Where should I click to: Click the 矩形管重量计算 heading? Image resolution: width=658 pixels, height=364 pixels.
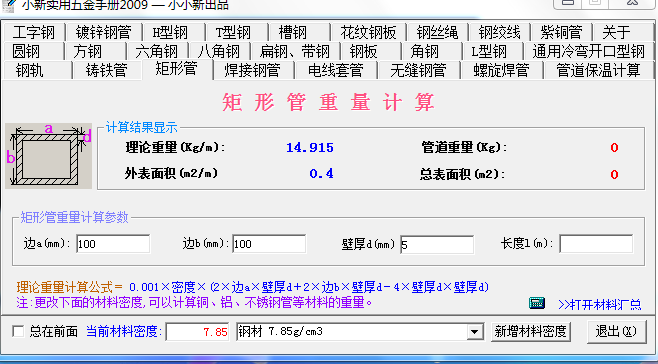[328, 102]
